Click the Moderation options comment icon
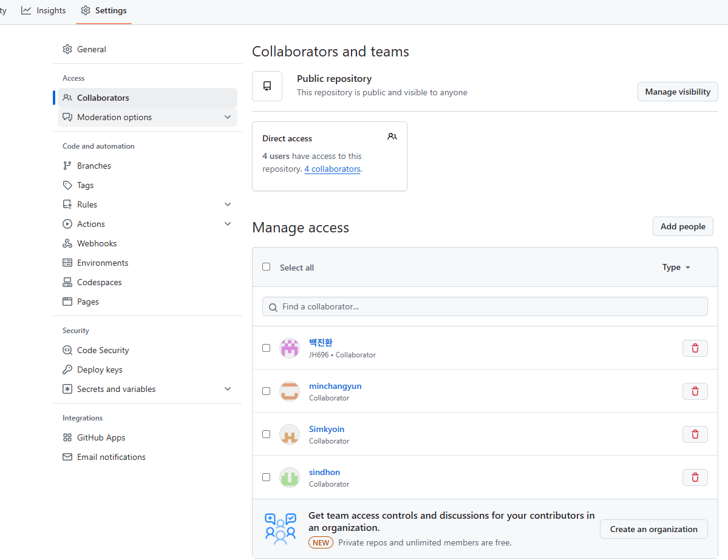 point(67,117)
